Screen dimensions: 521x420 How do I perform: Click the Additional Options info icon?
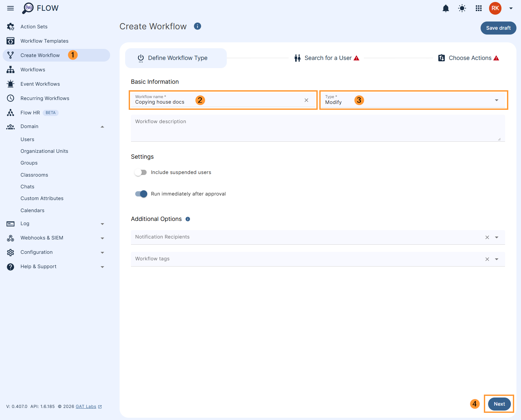188,219
